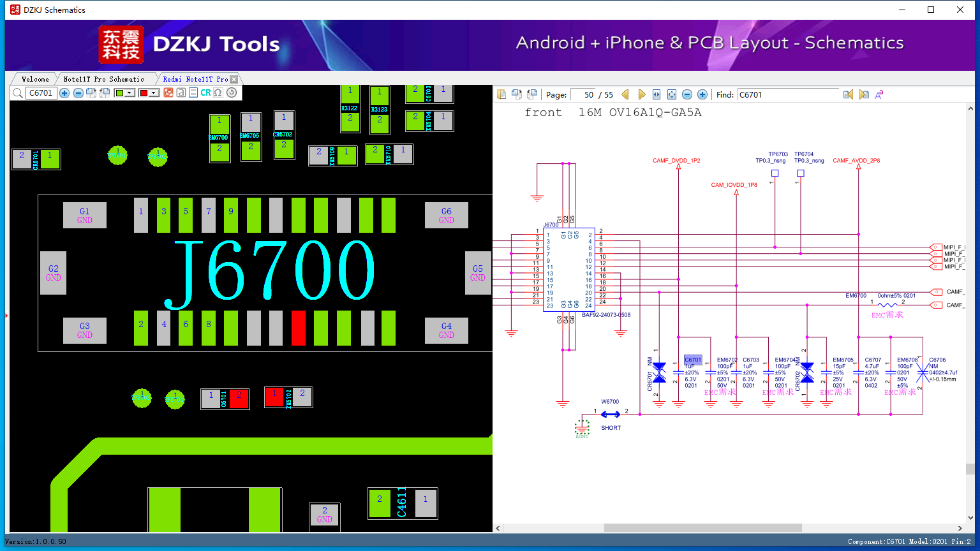
Task: Click the DZKJ Tools logo
Action: click(189, 44)
